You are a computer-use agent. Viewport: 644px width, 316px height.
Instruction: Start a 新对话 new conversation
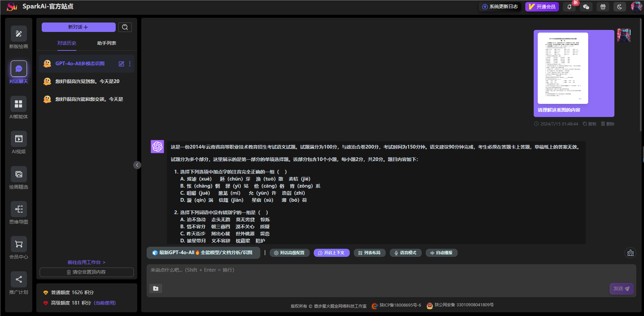click(78, 27)
